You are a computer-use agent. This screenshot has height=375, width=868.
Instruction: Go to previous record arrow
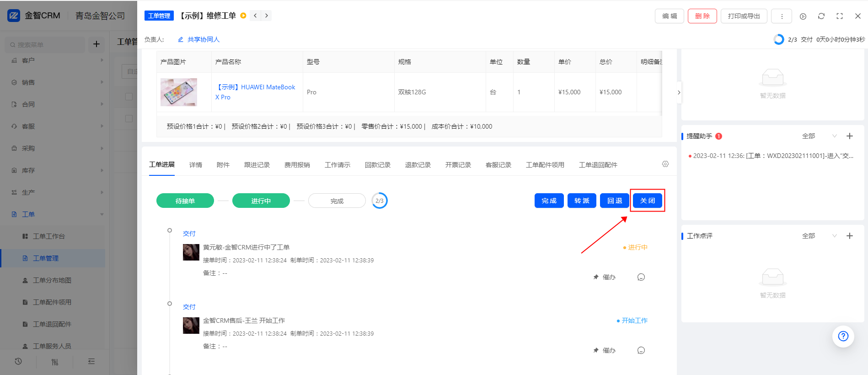[x=255, y=16]
